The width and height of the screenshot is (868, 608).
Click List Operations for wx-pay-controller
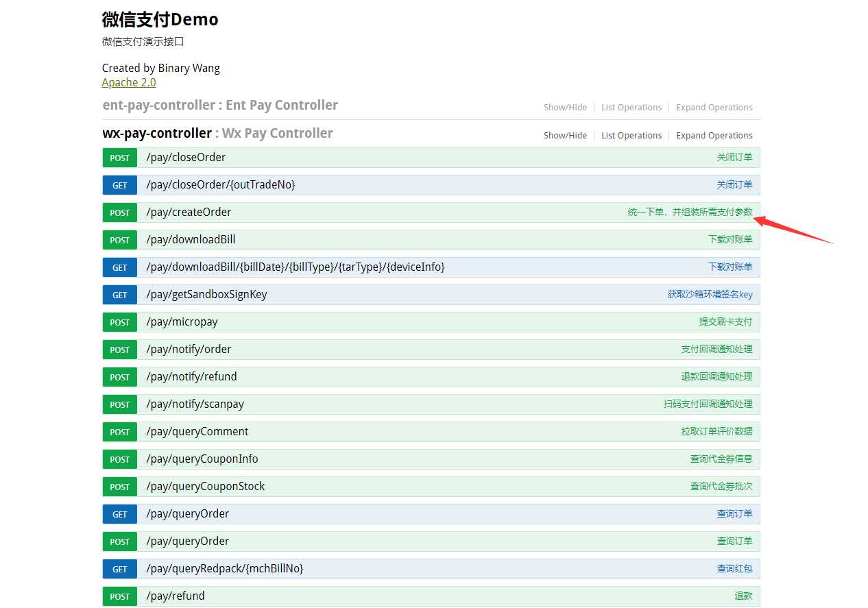[631, 136]
